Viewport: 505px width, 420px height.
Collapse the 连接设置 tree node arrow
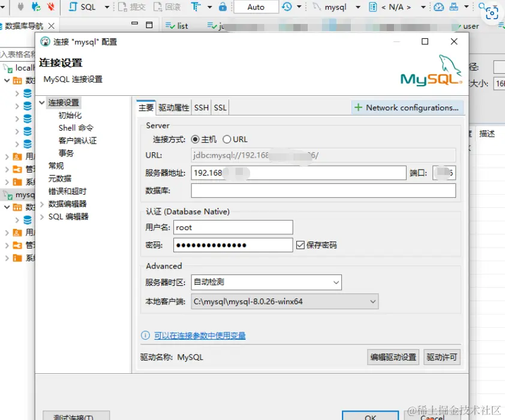[x=42, y=102]
